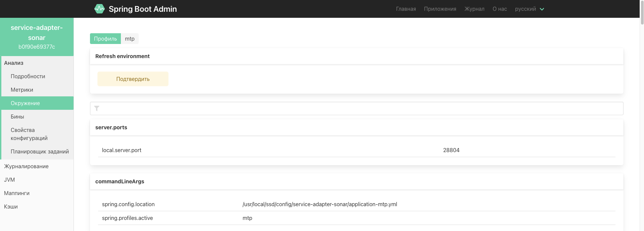The width and height of the screenshot is (644, 231).
Task: Click the Профиль label tag
Action: 105,39
